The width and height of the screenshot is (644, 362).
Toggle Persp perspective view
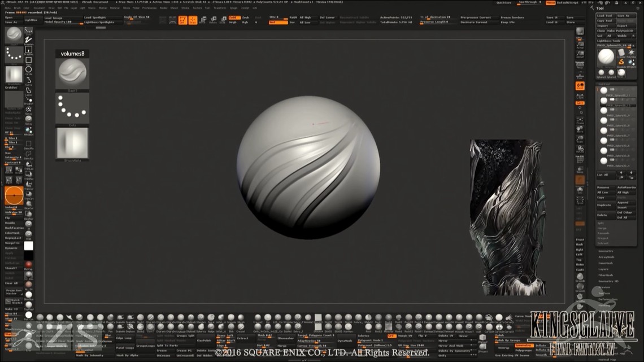(580, 66)
